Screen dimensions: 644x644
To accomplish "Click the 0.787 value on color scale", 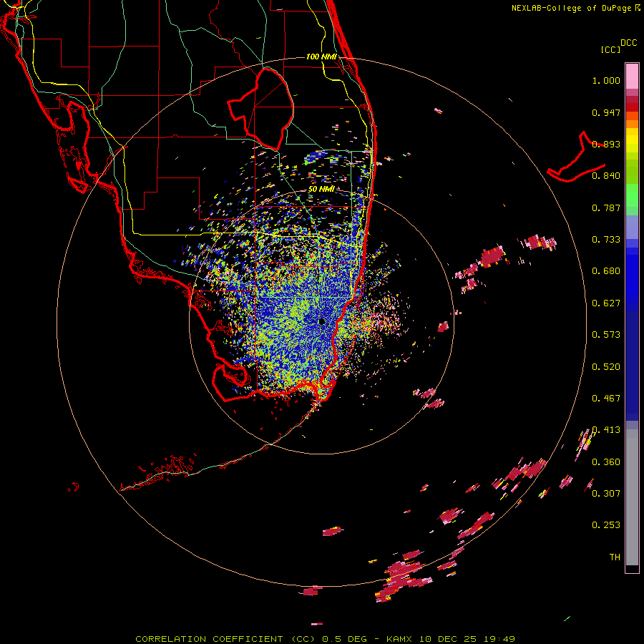I will (x=606, y=208).
